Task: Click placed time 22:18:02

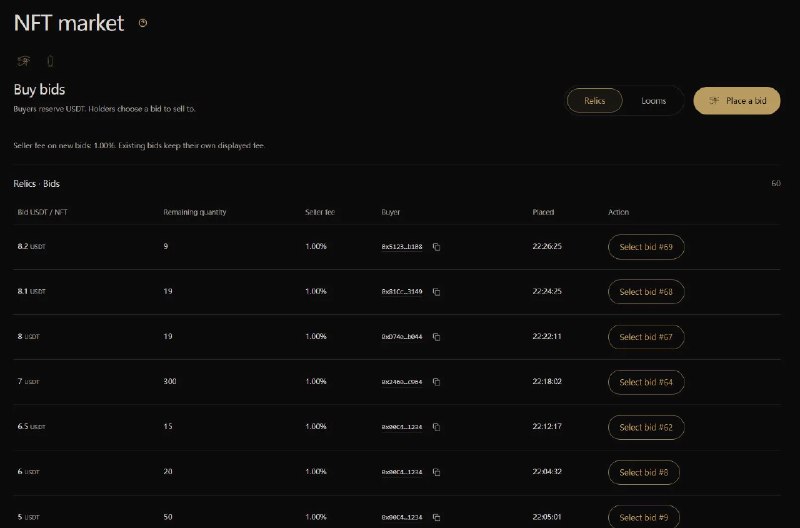Action: (547, 382)
